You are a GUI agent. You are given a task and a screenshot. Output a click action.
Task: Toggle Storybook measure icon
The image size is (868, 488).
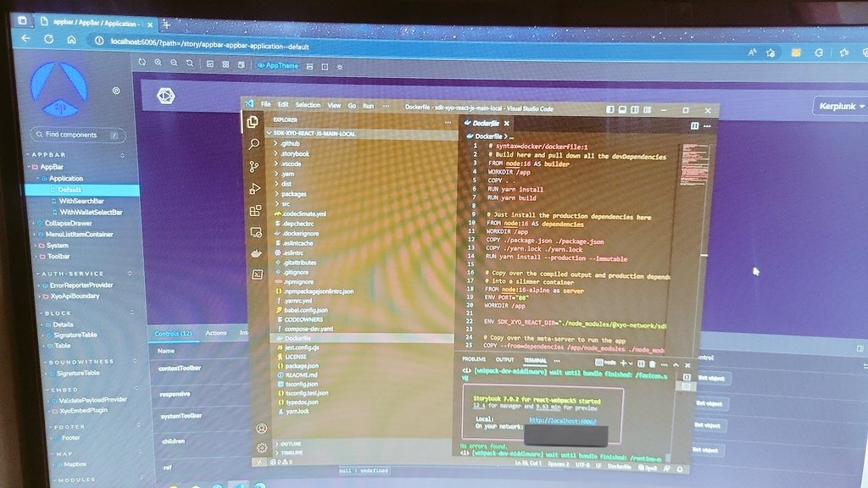[x=309, y=66]
